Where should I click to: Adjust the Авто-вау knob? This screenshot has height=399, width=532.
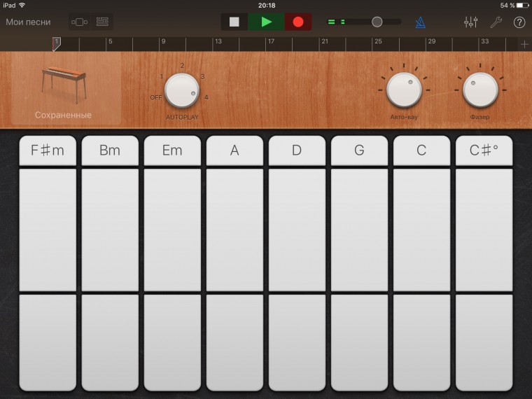coord(404,90)
